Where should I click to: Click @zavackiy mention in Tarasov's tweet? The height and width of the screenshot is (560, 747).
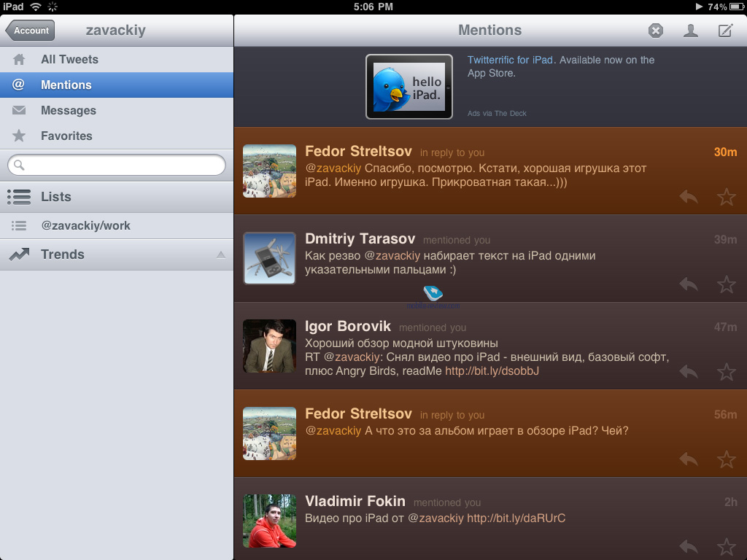392,256
